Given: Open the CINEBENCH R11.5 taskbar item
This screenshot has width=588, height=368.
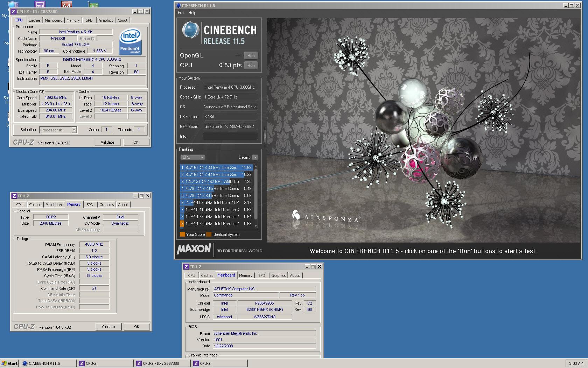Looking at the screenshot, I should tap(48, 363).
